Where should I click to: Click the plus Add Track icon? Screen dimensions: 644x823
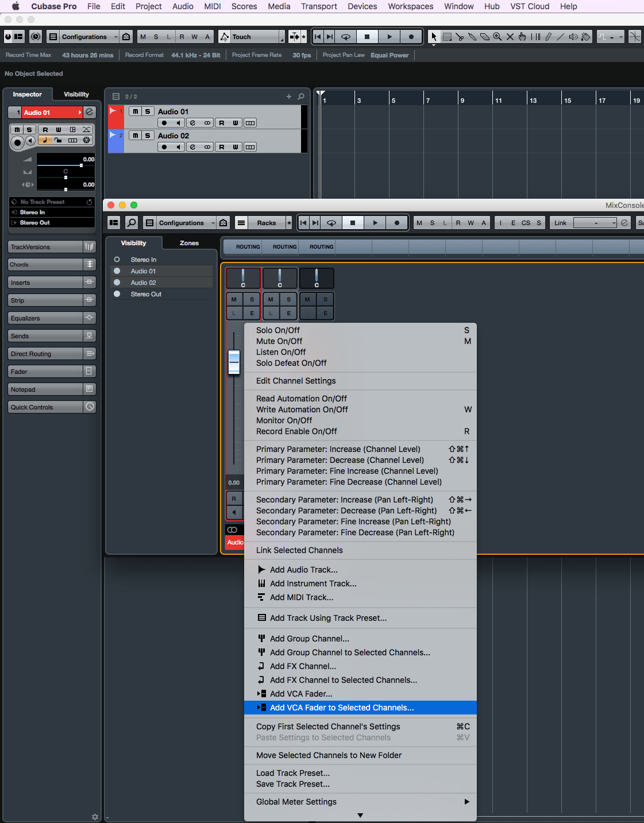289,96
